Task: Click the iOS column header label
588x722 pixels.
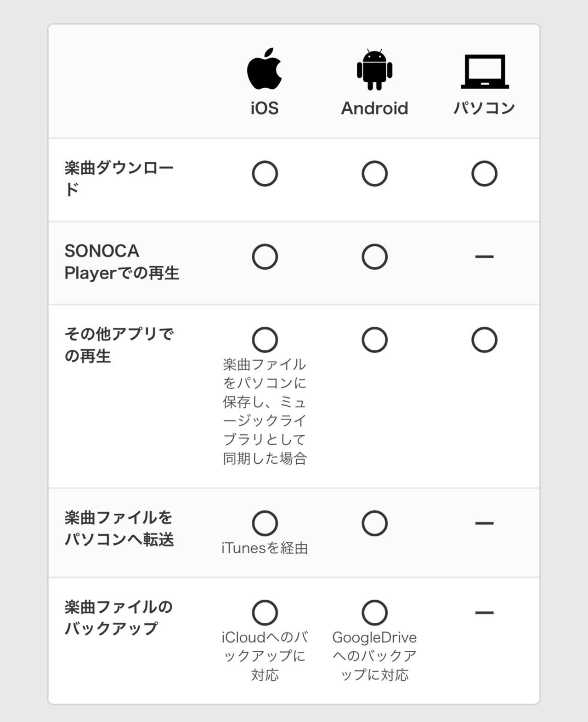Action: point(265,108)
